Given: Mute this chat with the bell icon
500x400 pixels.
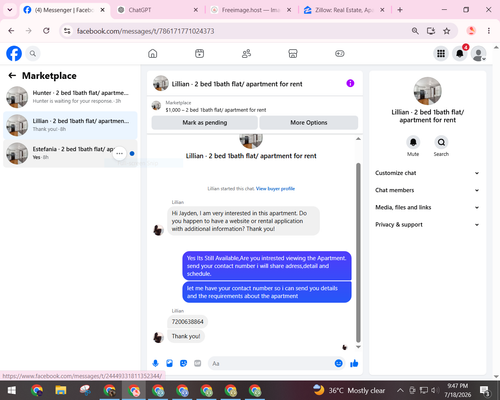Looking at the screenshot, I should [413, 142].
